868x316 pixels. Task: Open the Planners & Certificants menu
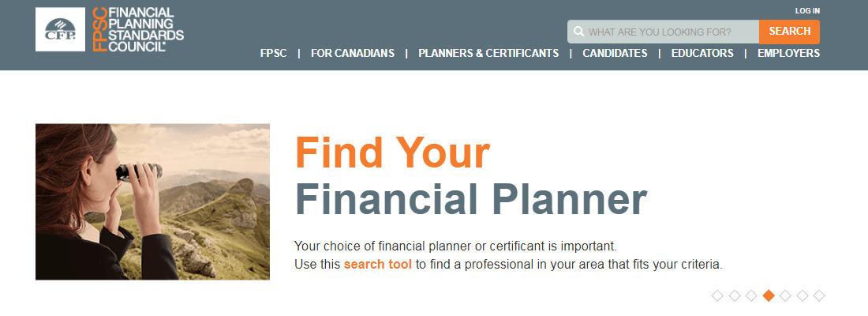(x=488, y=53)
